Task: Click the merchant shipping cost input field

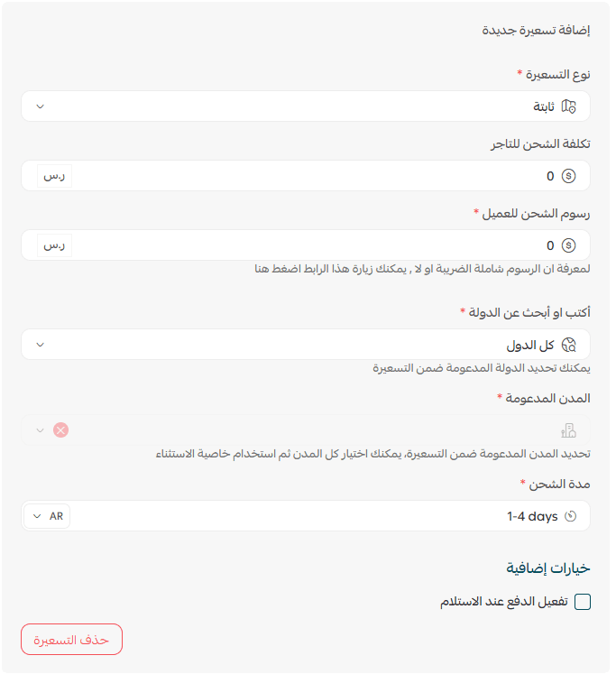Action: click(x=306, y=176)
